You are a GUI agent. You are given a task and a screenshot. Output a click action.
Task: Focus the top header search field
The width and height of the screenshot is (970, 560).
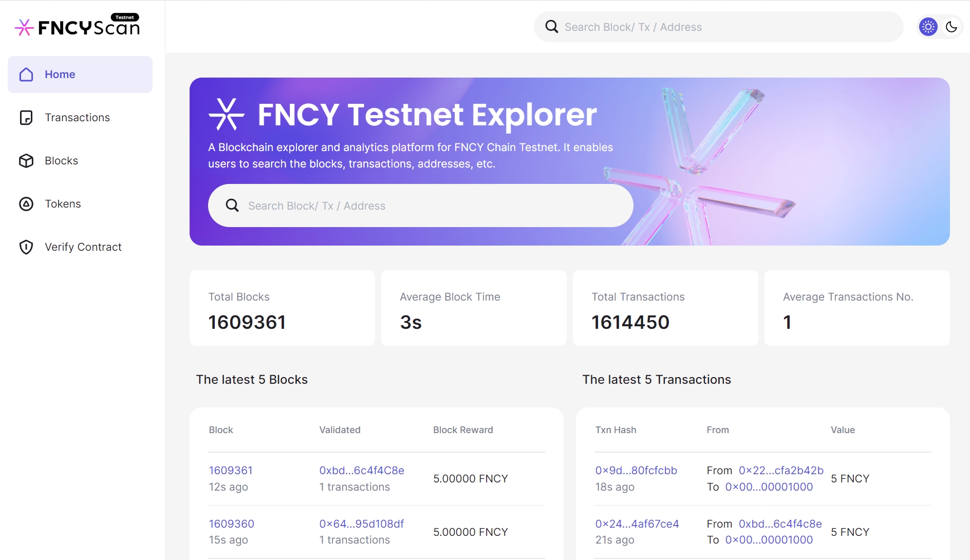click(x=730, y=27)
